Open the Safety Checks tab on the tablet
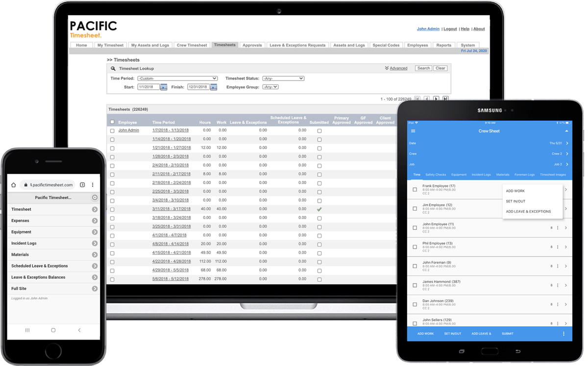This screenshot has width=588, height=366. [x=435, y=174]
